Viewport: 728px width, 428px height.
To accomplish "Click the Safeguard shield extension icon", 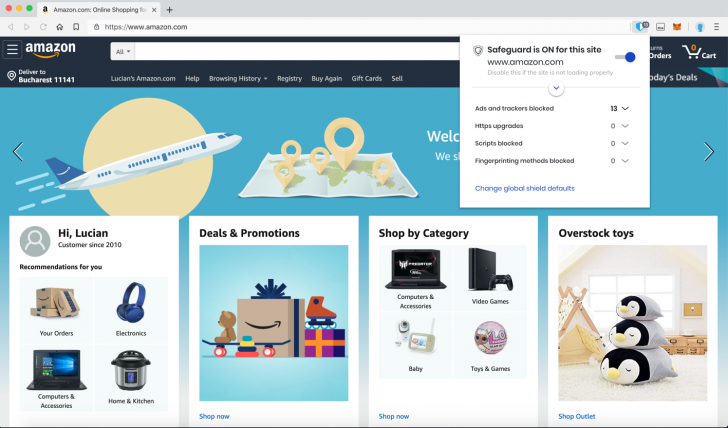I will pos(641,27).
